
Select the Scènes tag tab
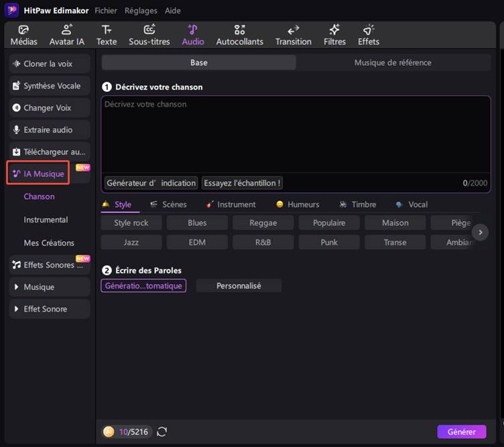(168, 204)
